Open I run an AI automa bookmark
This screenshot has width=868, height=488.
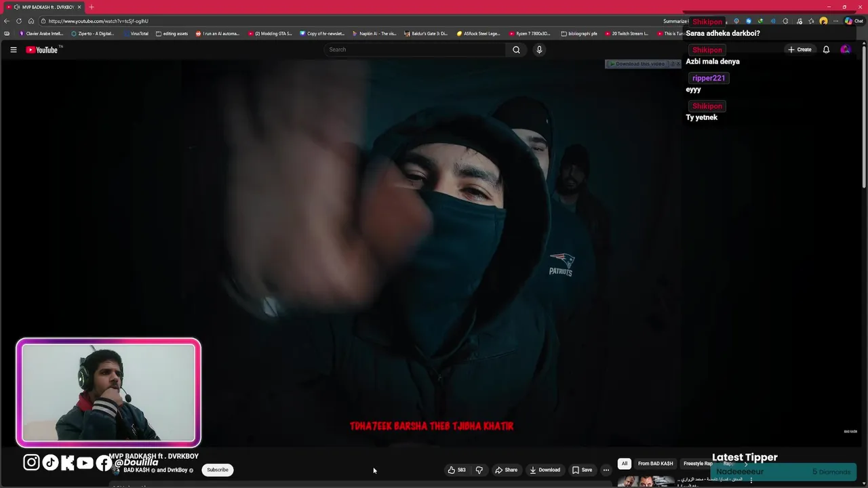pos(218,33)
